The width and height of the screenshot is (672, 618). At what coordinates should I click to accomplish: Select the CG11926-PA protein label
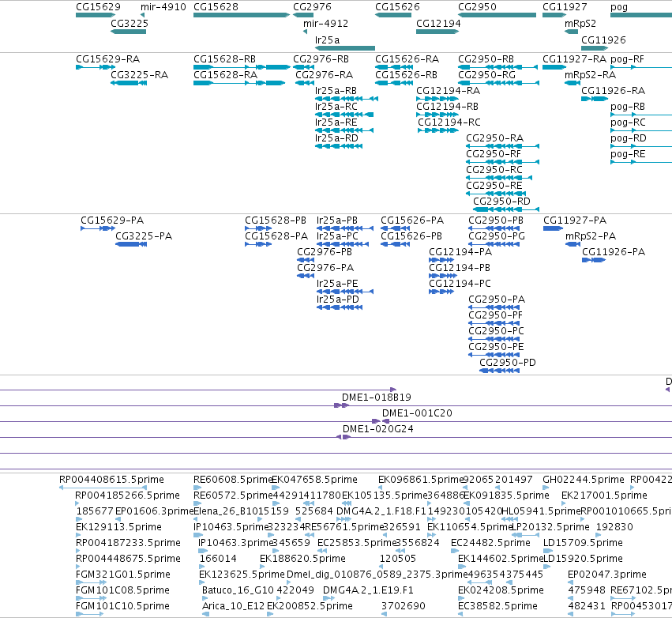pyautogui.click(x=614, y=252)
